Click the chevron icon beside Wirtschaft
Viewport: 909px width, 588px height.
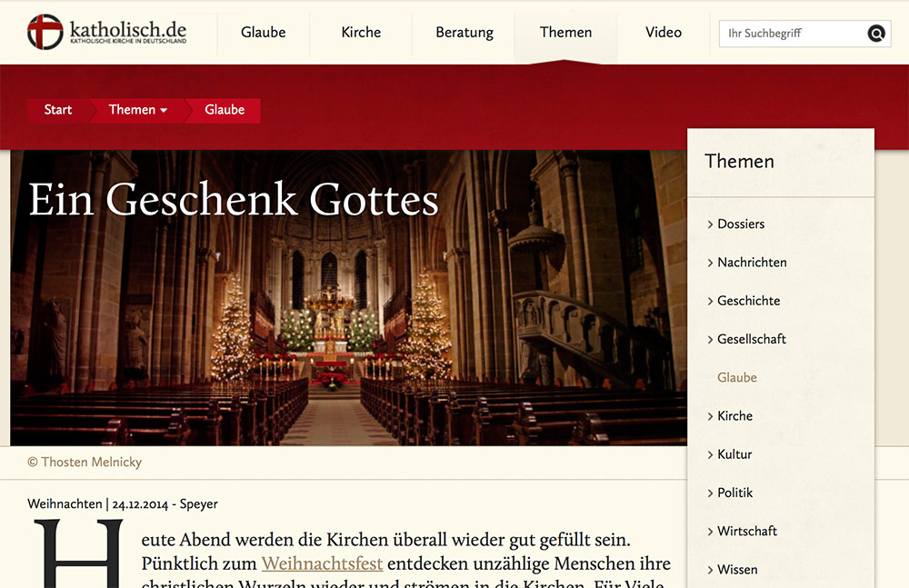coord(710,531)
